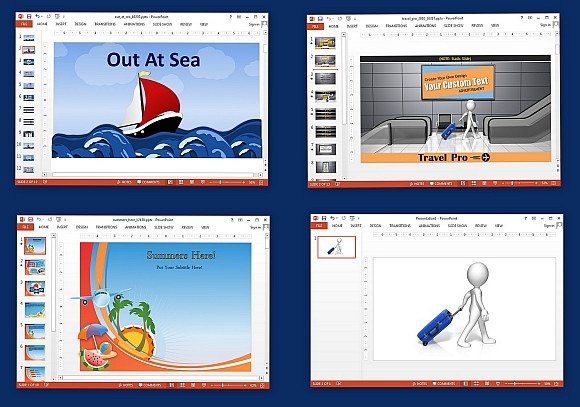Open Ribbon Display Options in Travel Pro window
Viewport: 580px width, 407px height.
(x=530, y=18)
